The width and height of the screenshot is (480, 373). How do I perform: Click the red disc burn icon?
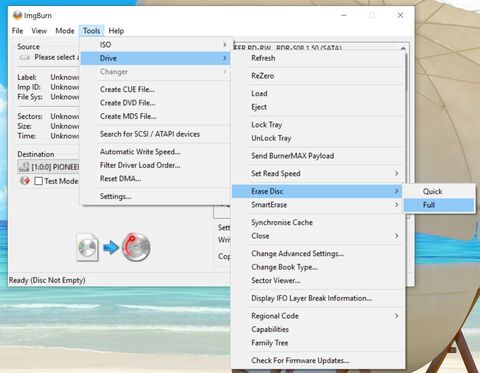[136, 247]
